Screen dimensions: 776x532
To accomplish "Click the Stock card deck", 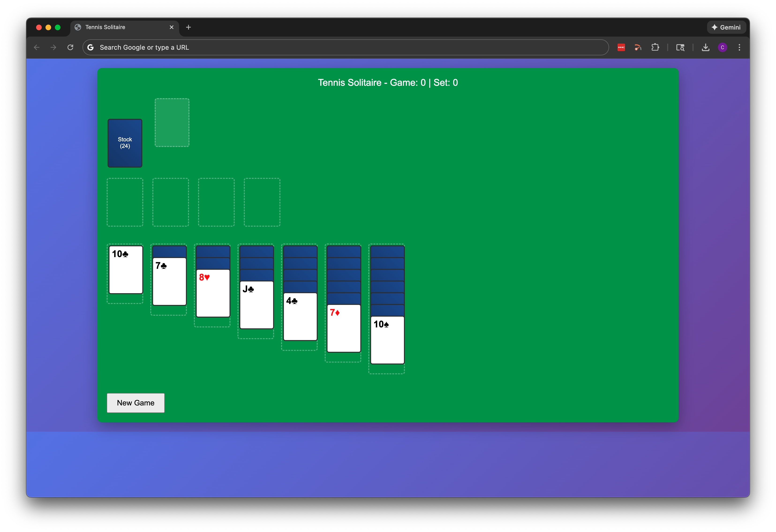I will 125,143.
